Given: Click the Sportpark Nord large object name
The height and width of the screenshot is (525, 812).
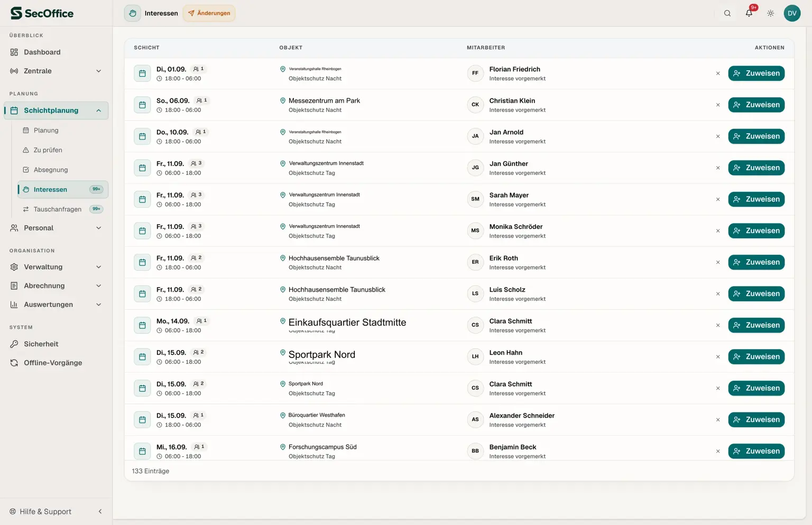Looking at the screenshot, I should 322,355.
